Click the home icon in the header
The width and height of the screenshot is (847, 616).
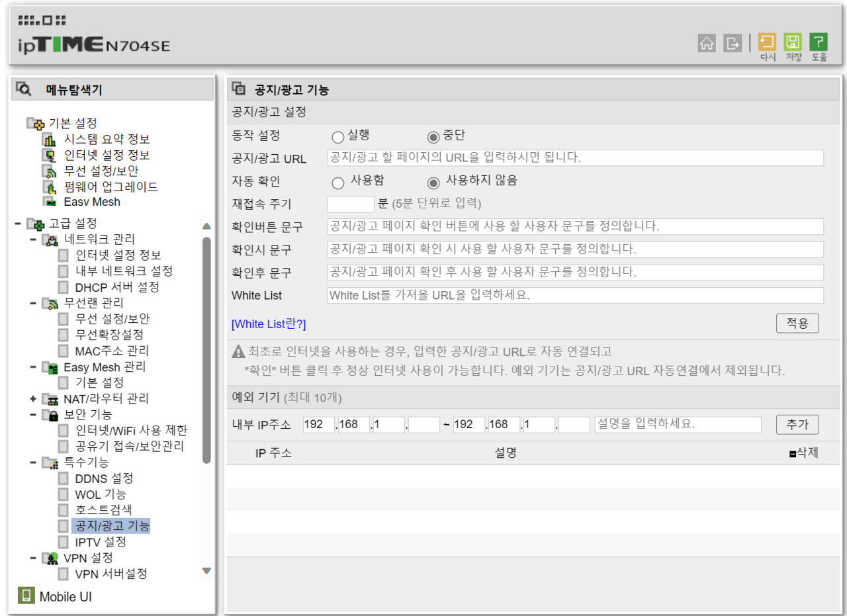pyautogui.click(x=707, y=43)
